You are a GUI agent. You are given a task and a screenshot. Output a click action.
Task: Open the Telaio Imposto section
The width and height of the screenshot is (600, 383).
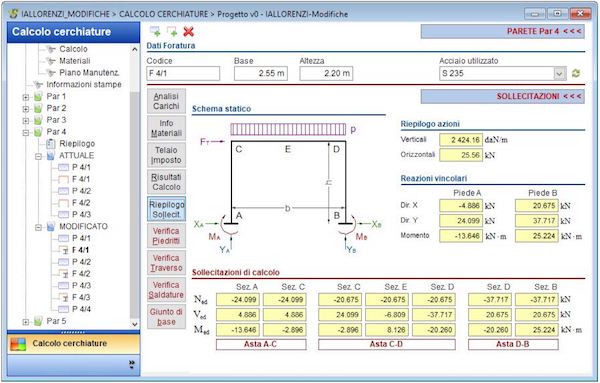point(166,155)
